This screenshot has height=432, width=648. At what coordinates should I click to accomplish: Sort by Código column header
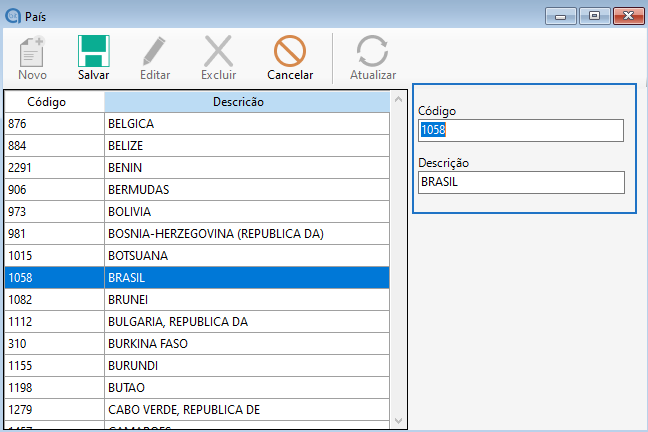pos(54,101)
